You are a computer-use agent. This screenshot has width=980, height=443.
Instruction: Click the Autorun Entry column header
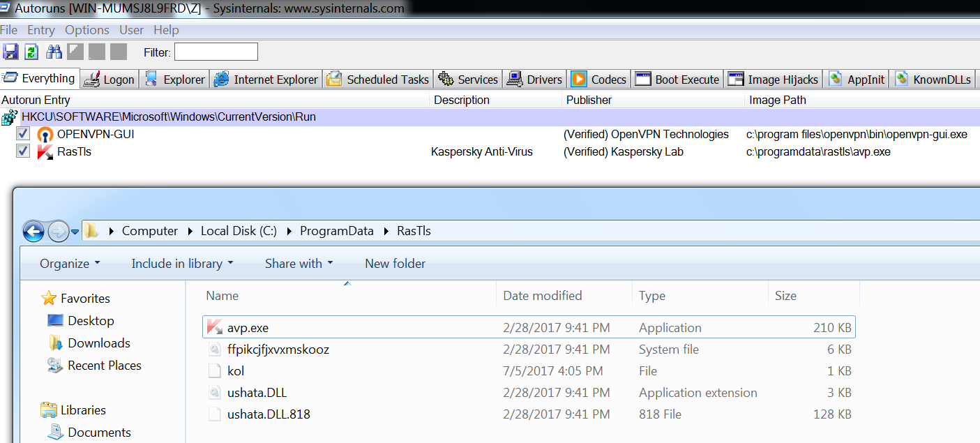[214, 100]
